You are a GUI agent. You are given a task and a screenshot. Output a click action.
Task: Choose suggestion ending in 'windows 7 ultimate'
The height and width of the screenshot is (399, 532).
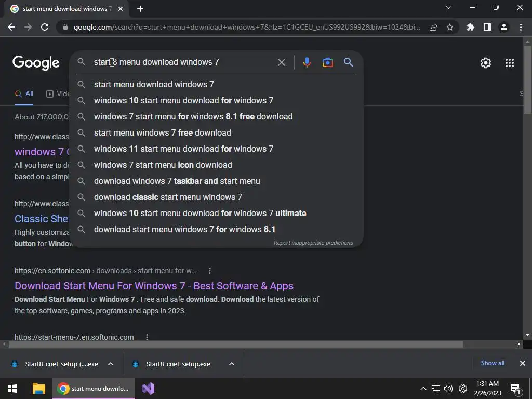(x=217, y=214)
